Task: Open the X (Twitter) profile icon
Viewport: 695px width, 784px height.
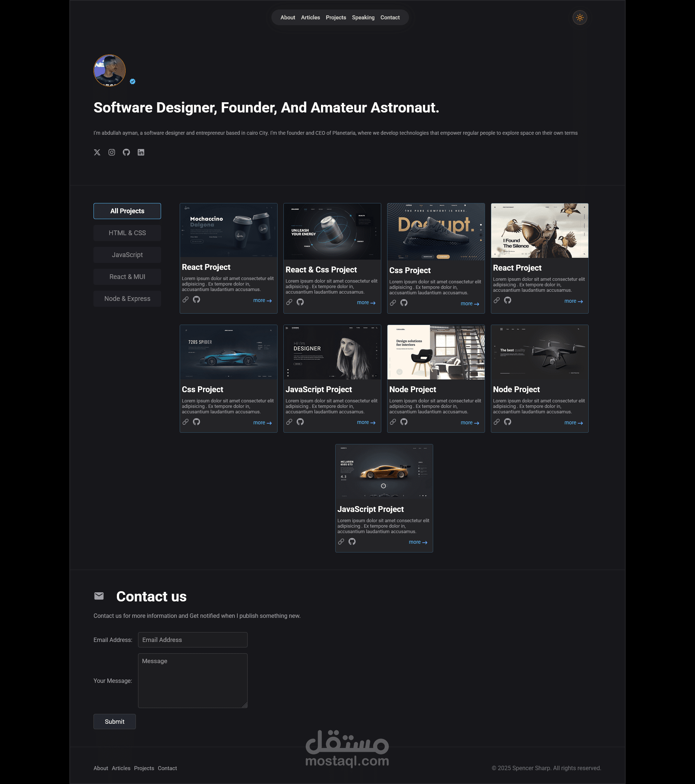Action: [97, 152]
